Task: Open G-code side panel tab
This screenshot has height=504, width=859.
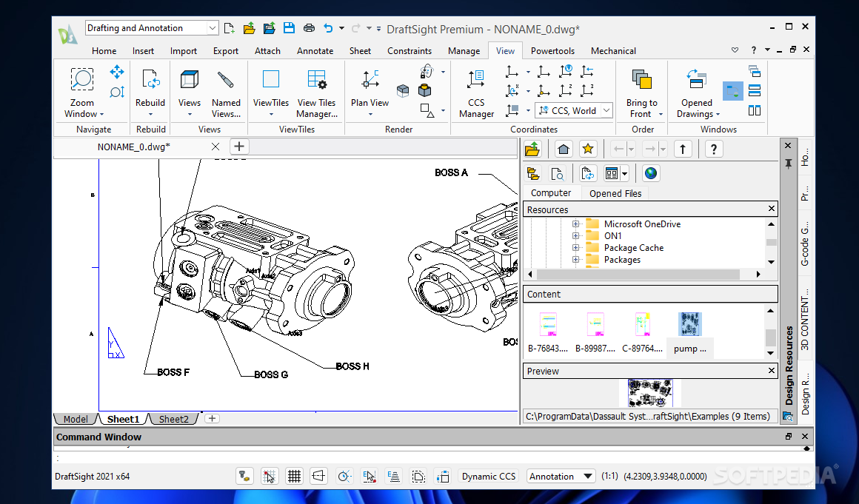Action: click(x=805, y=245)
